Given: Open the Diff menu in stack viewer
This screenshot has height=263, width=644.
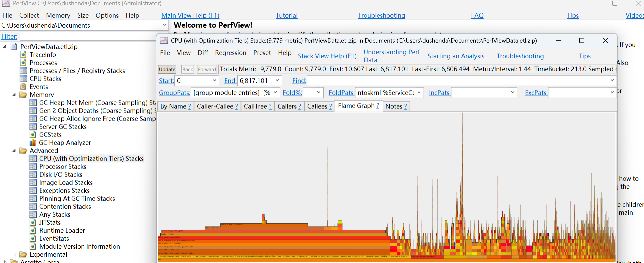Looking at the screenshot, I should point(203,53).
